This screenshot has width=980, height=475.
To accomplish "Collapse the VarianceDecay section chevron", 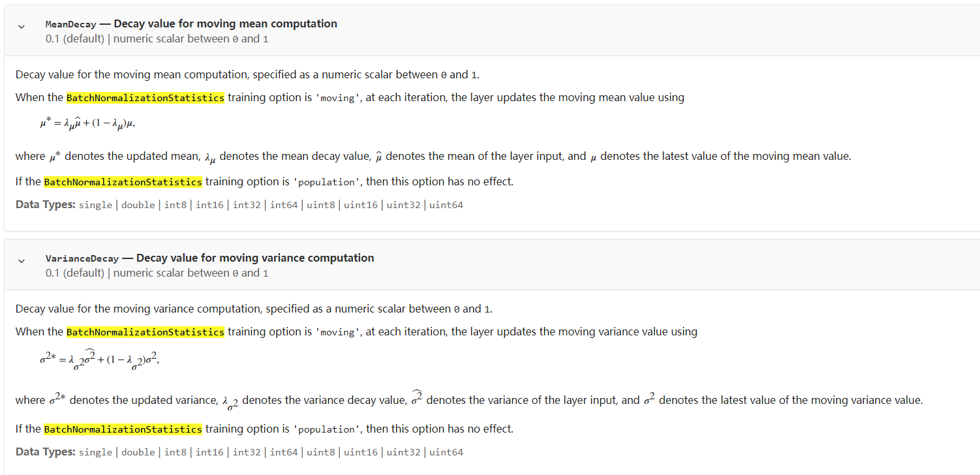I will (x=22, y=261).
